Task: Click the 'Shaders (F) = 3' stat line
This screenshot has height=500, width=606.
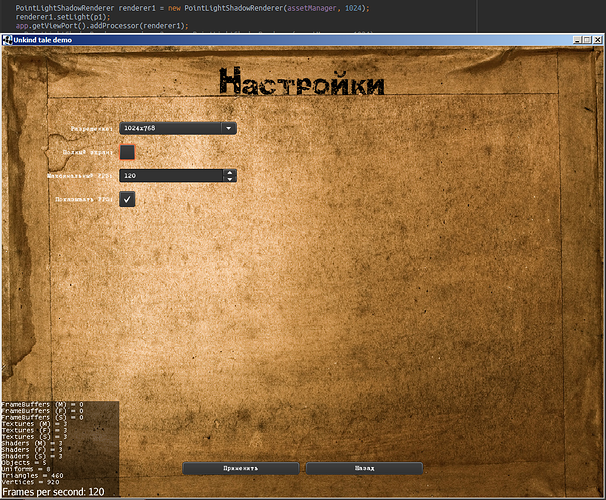Action: coord(32,450)
